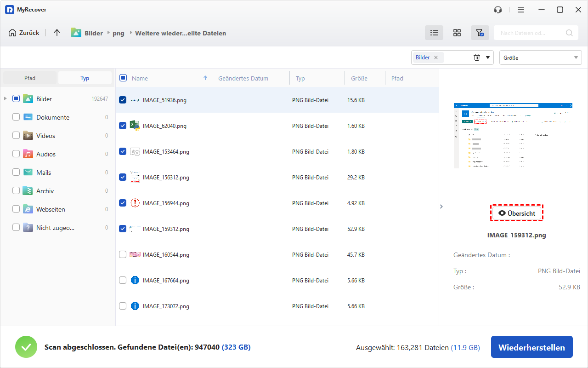Clear filters with the trash icon
This screenshot has height=368, width=588.
(x=477, y=57)
